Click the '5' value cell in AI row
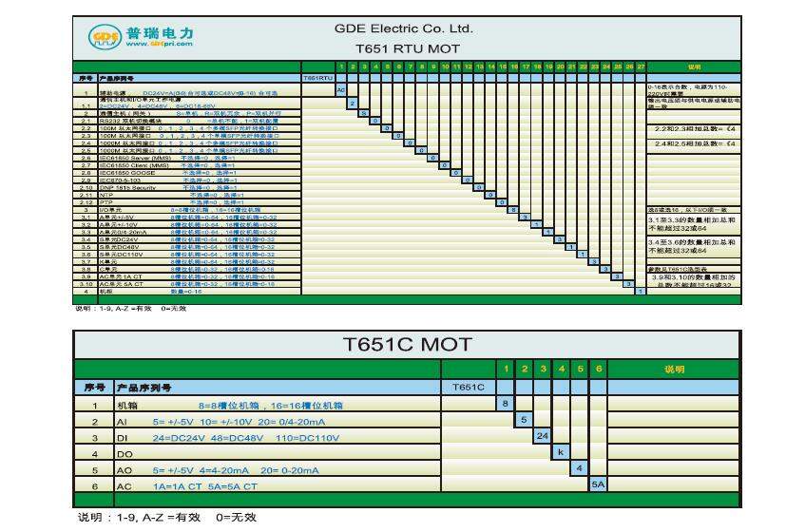Screen dimensions: 786x532 coord(524,419)
